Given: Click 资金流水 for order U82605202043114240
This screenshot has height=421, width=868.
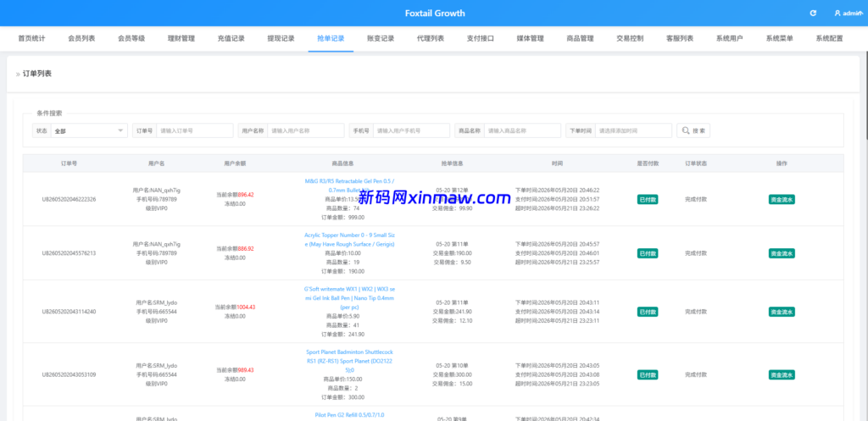Looking at the screenshot, I should [782, 312].
